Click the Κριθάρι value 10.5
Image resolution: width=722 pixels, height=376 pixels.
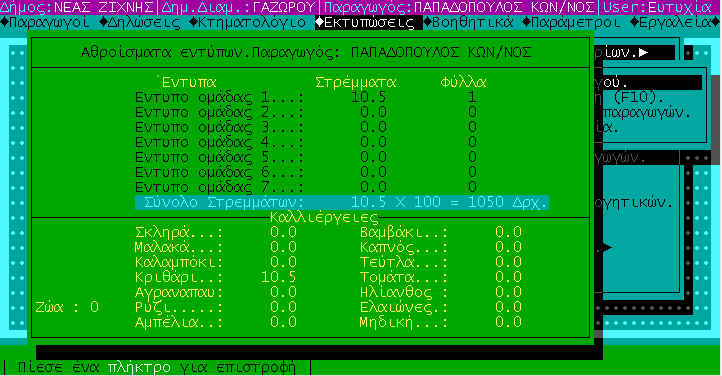(x=279, y=278)
